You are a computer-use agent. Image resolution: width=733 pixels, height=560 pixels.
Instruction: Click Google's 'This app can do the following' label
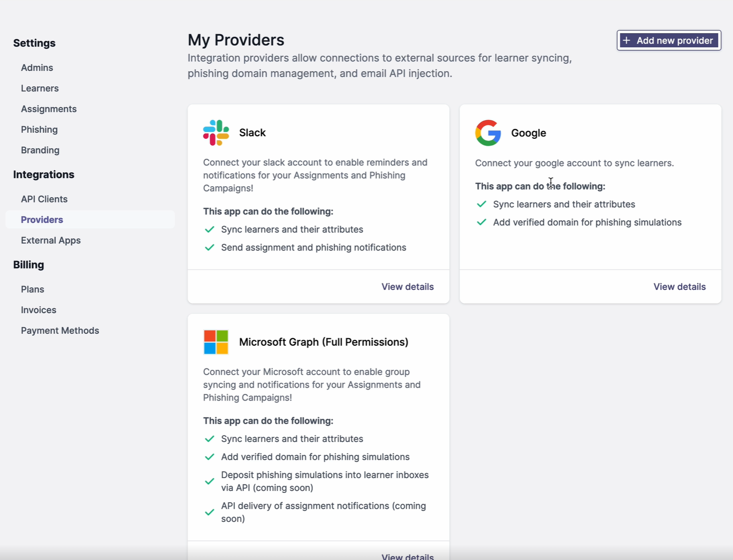[540, 186]
